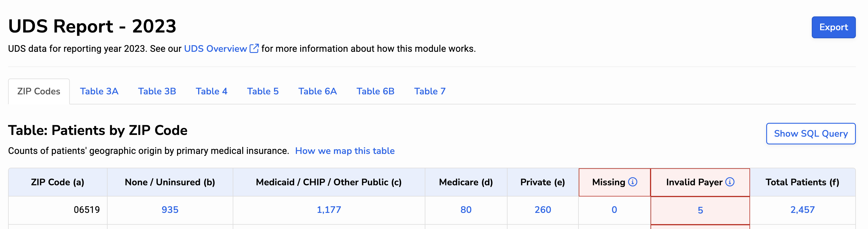Click the Export button
The width and height of the screenshot is (868, 229).
point(833,27)
